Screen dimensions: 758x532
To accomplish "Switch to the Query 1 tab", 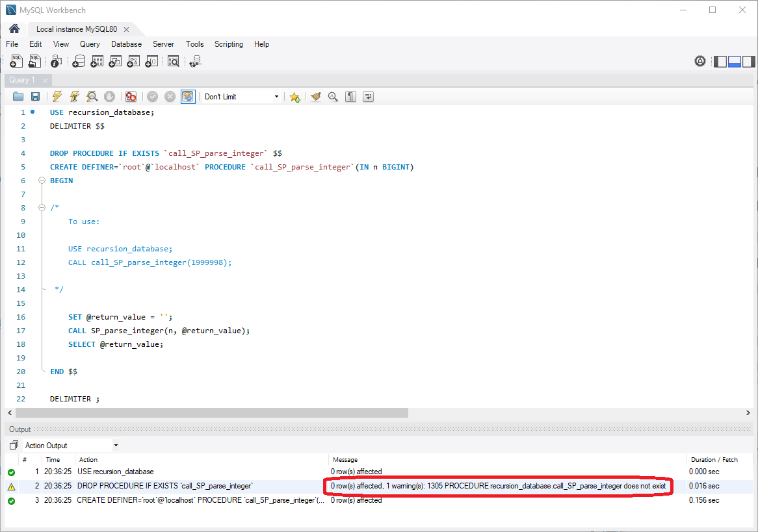I will [21, 80].
